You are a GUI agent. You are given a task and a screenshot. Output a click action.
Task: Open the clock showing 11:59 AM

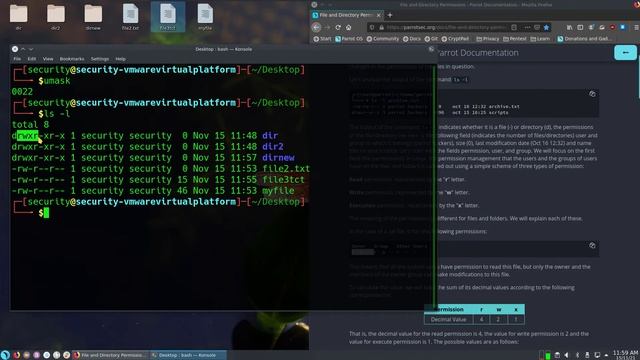(x=625, y=354)
